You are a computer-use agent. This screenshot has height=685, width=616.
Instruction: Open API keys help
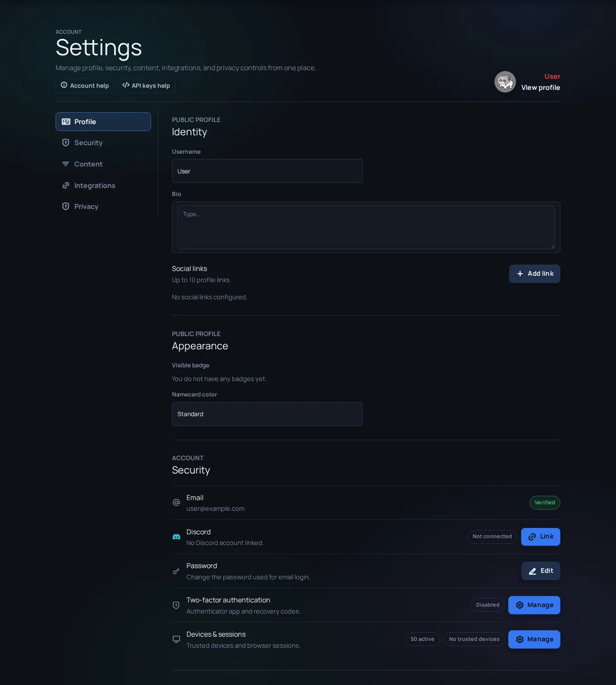tap(146, 86)
